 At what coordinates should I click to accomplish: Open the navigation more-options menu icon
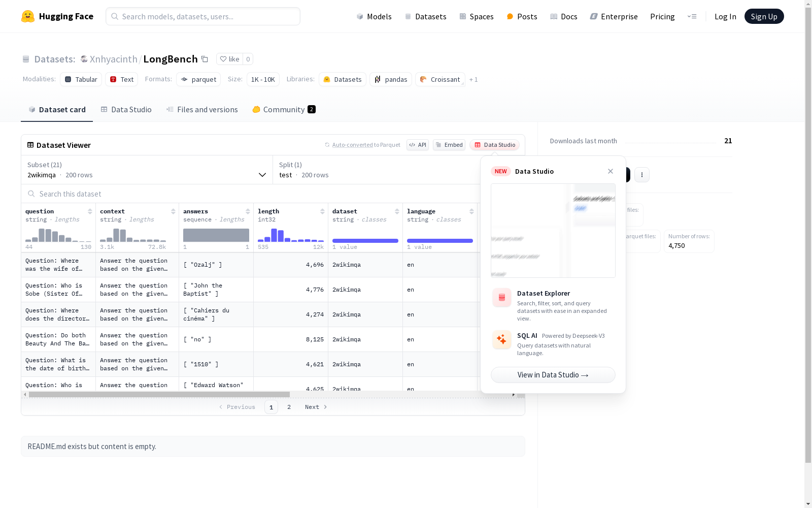click(x=692, y=16)
